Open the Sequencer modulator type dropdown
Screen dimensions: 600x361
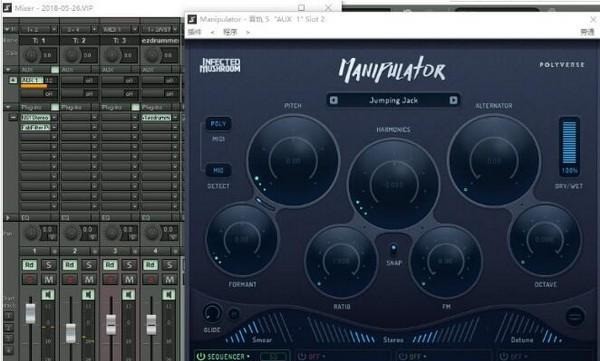coord(229,356)
